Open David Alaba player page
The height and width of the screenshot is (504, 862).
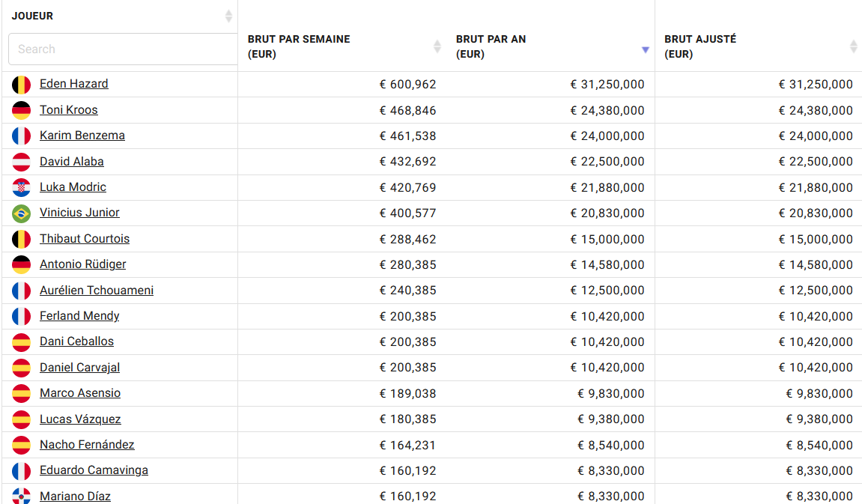[71, 162]
